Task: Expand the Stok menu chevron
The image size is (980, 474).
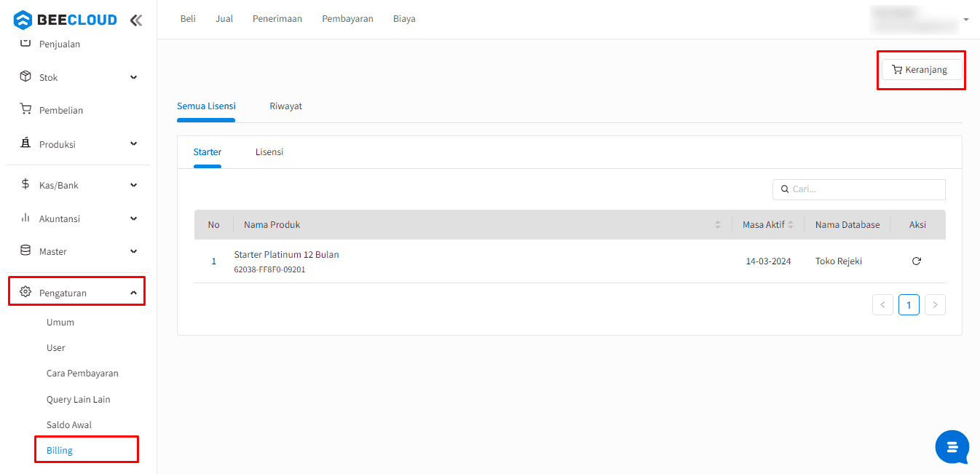Action: (134, 77)
